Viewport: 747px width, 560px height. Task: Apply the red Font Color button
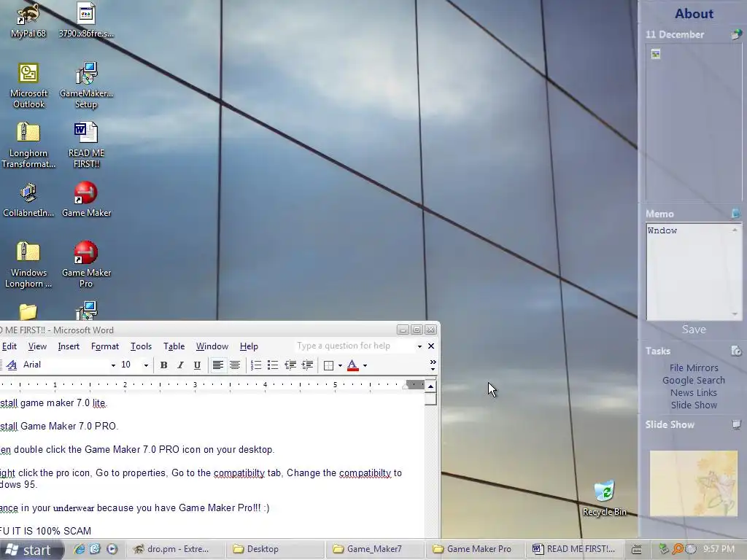click(x=352, y=365)
